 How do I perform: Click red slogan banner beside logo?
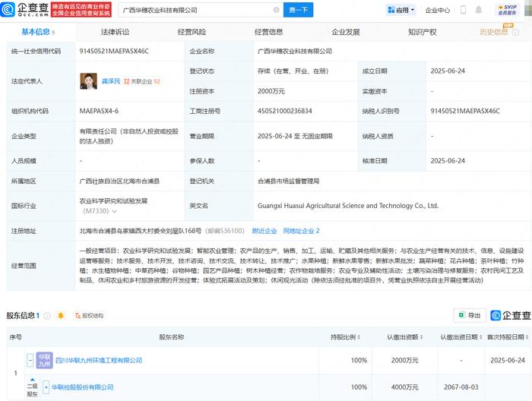coord(81,9)
